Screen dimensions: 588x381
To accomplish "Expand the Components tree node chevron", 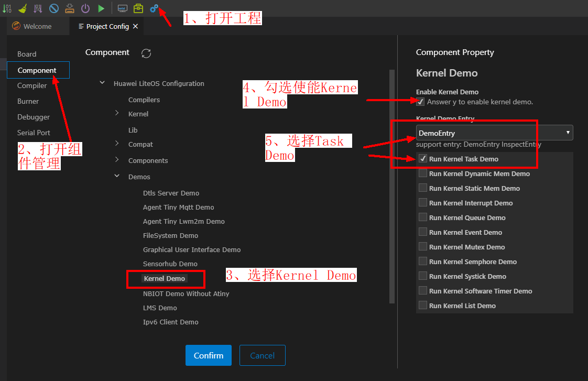I will point(117,159).
